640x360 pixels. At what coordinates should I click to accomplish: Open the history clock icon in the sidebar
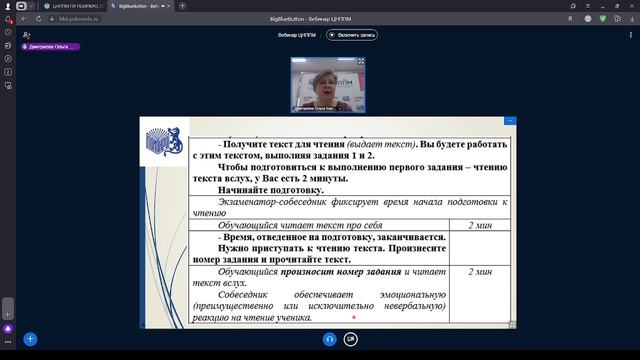click(x=8, y=32)
